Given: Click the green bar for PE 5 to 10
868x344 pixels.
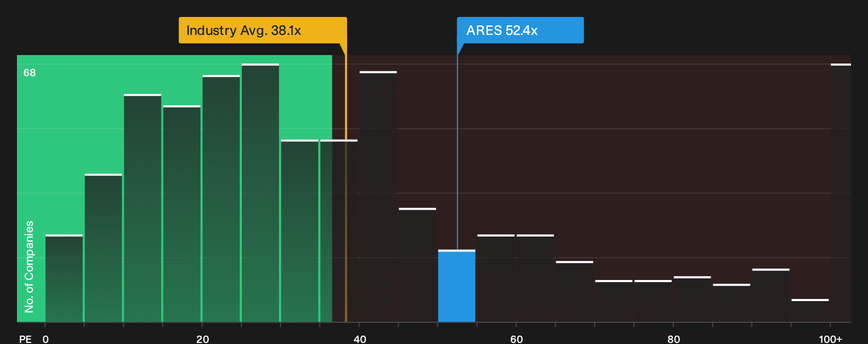Looking at the screenshot, I should (103, 248).
